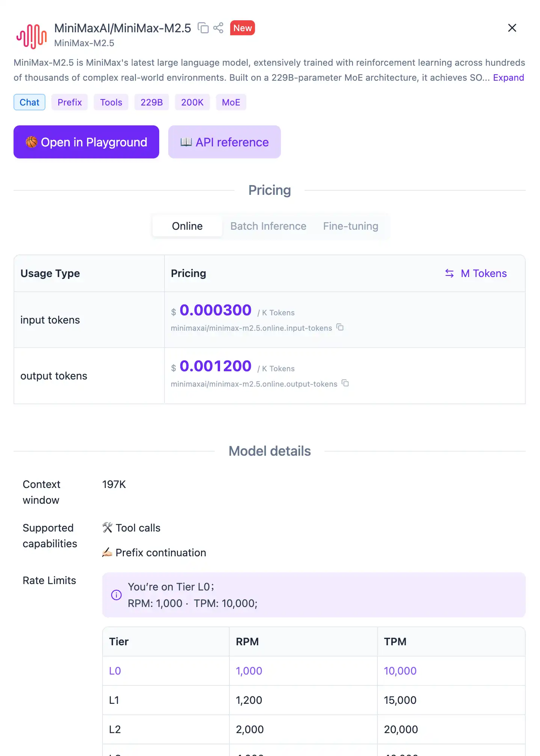Copy the input-tokens pricing identifier

(x=340, y=327)
